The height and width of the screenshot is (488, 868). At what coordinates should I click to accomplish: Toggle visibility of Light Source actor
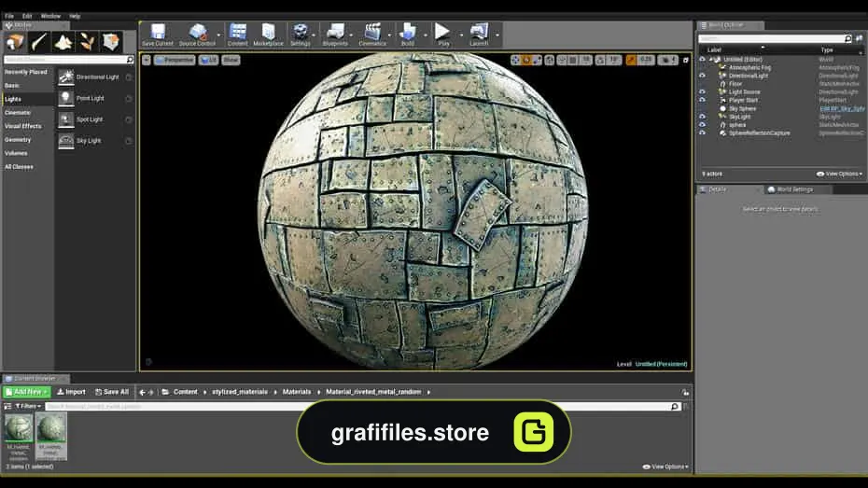(x=703, y=91)
